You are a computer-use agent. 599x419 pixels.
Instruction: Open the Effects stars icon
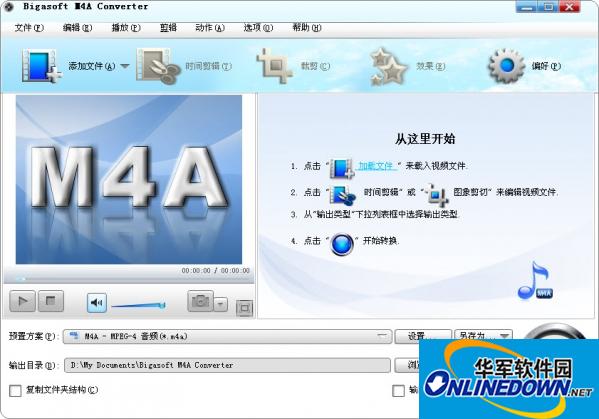point(389,66)
